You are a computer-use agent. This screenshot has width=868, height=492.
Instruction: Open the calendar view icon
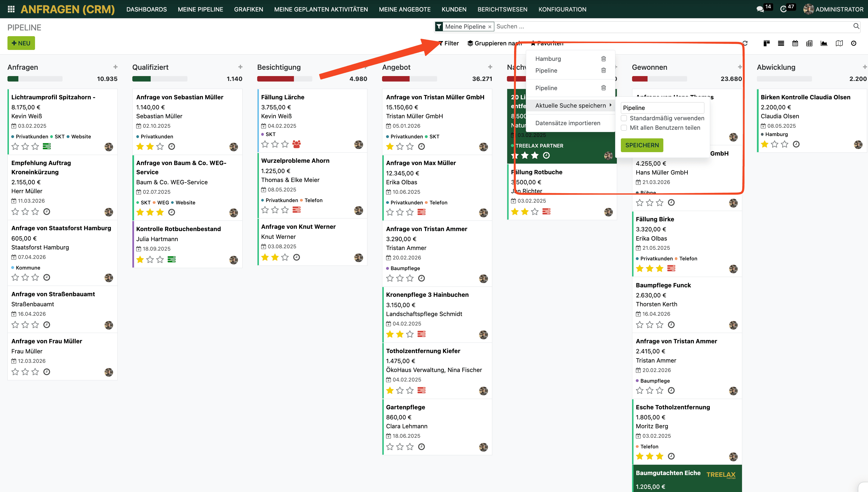795,43
